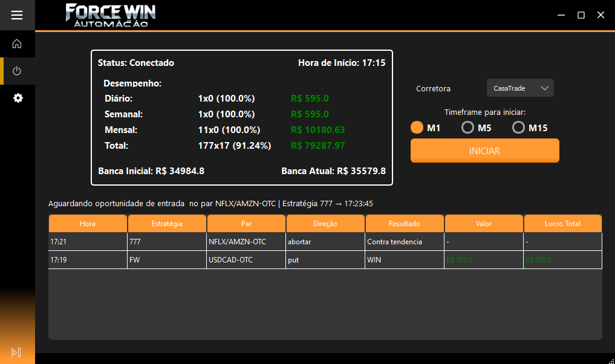Minimize the application window

click(x=561, y=15)
